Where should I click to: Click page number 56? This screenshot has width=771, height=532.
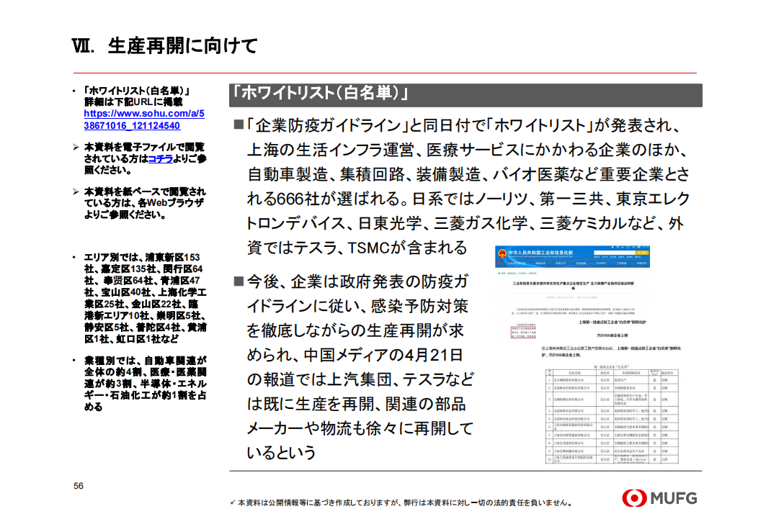(79, 486)
